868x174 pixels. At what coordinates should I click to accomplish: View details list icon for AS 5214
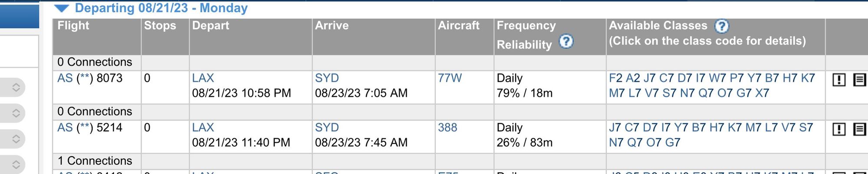(x=859, y=129)
